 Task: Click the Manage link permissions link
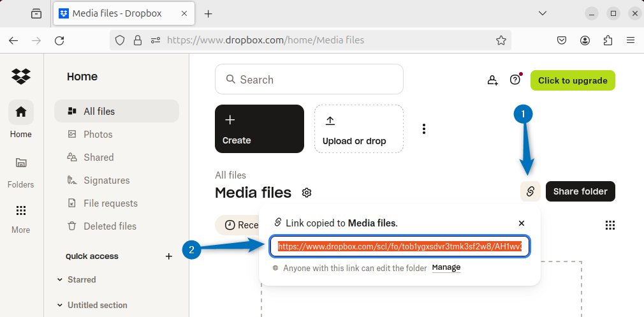click(x=446, y=268)
